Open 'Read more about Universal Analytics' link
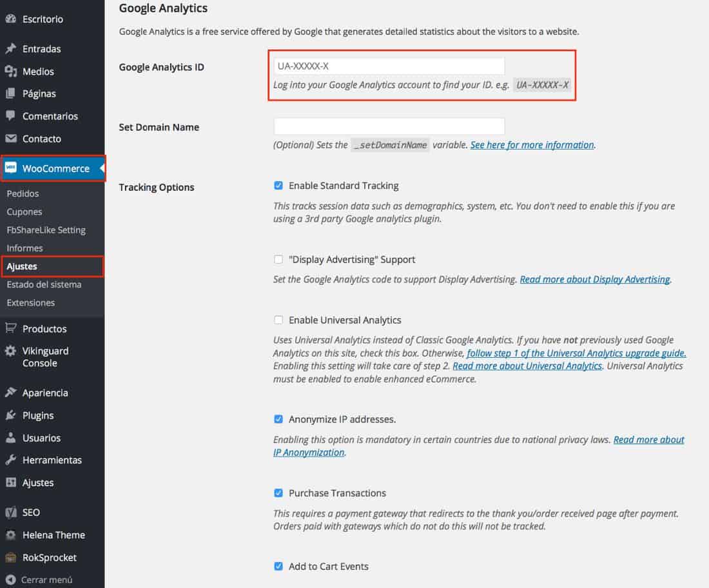 pos(528,366)
